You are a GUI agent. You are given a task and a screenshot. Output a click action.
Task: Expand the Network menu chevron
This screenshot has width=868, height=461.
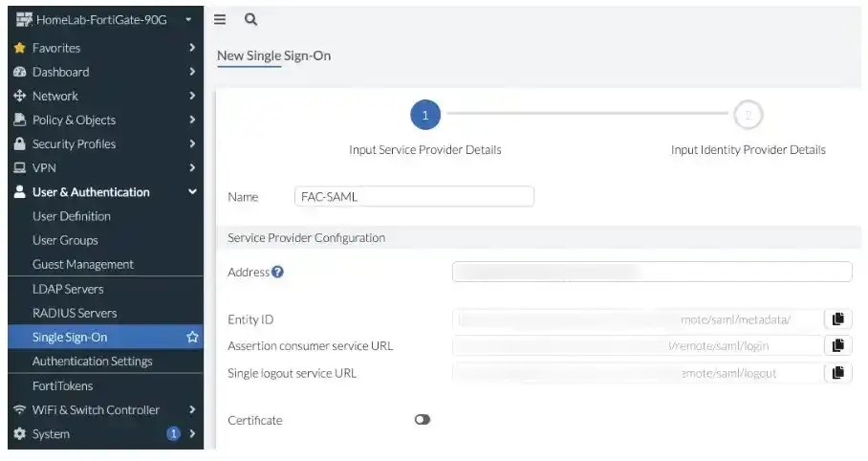click(x=192, y=96)
